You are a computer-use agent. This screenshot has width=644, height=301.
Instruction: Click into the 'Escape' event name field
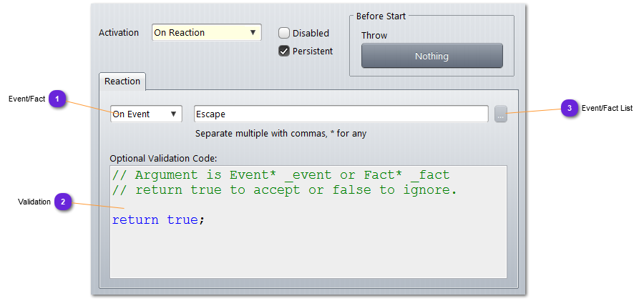coord(341,114)
